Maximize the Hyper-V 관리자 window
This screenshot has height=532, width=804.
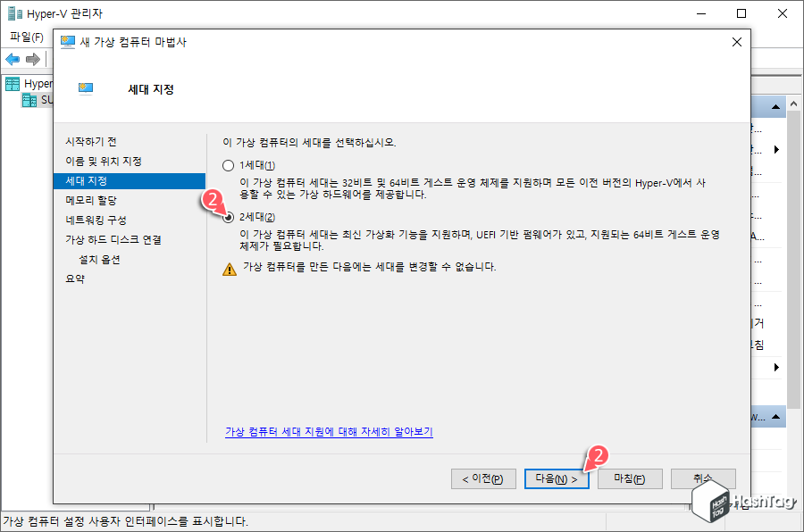tap(741, 14)
